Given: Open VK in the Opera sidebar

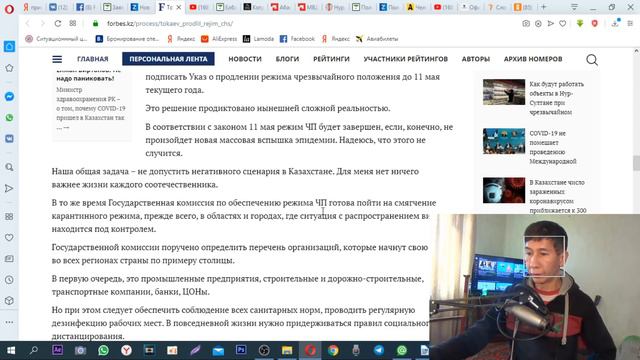Looking at the screenshot, I should tap(9, 139).
